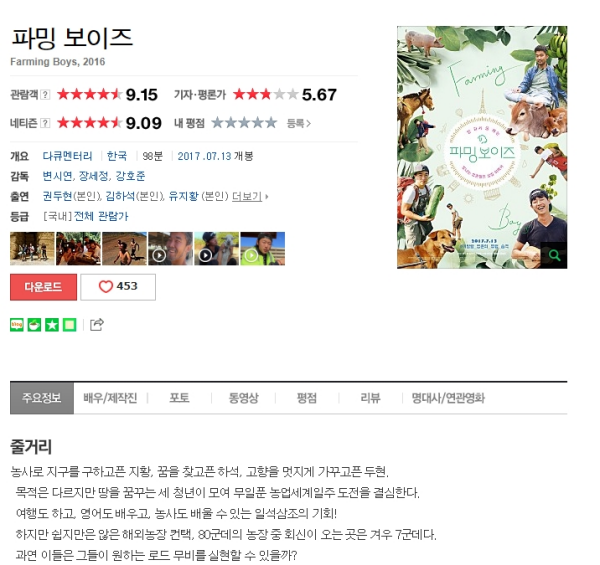This screenshot has height=565, width=600.
Task: Open the external share arrow icon
Action: point(96,324)
